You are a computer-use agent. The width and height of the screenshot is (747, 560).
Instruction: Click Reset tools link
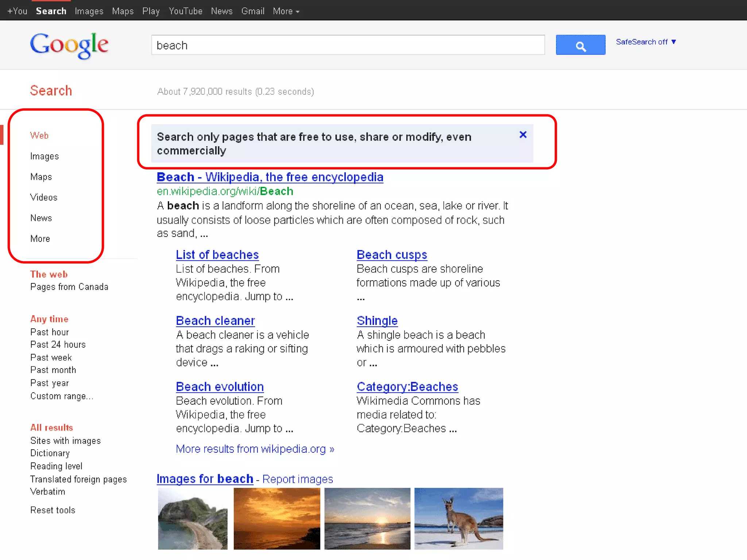(x=53, y=510)
